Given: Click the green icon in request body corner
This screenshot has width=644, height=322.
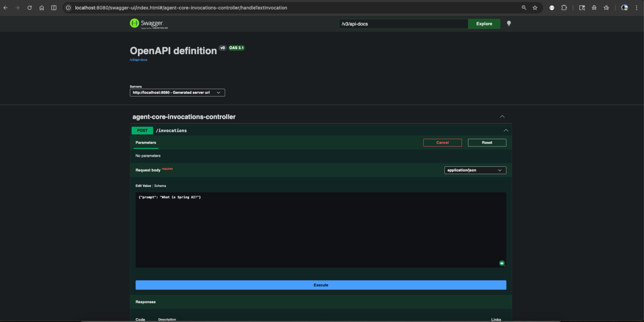Looking at the screenshot, I should tap(501, 263).
